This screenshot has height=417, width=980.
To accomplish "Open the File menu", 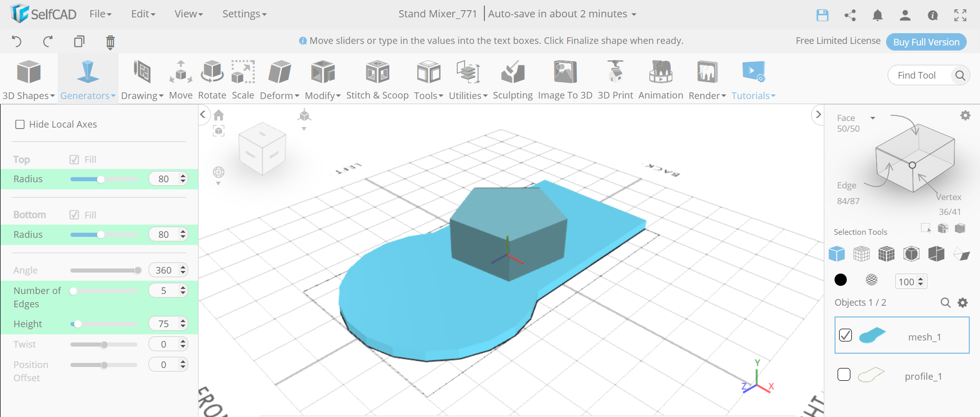I will pos(100,14).
